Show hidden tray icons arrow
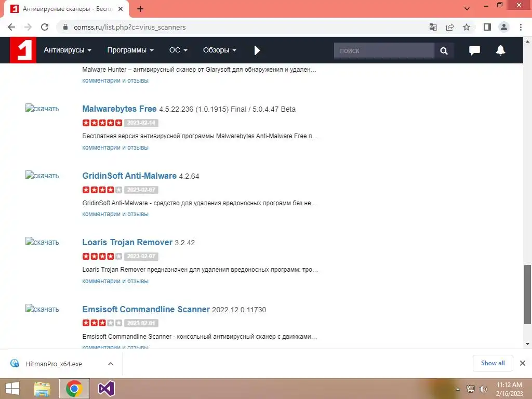The height and width of the screenshot is (399, 532). click(x=458, y=389)
